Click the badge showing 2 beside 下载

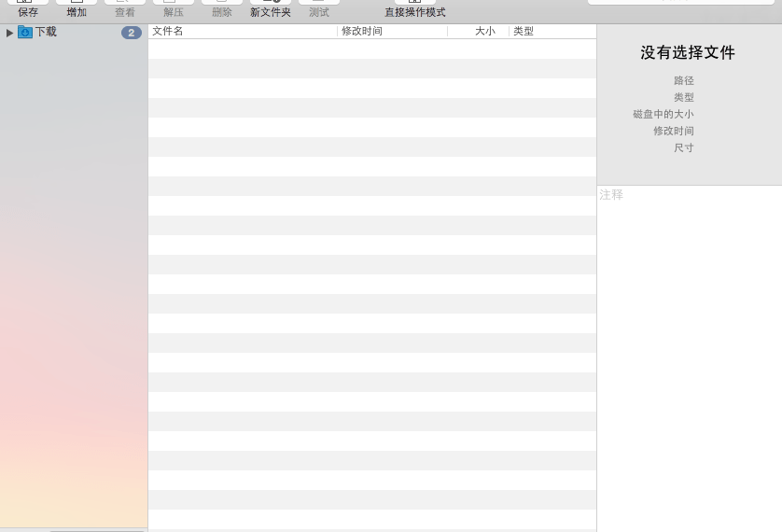(132, 33)
